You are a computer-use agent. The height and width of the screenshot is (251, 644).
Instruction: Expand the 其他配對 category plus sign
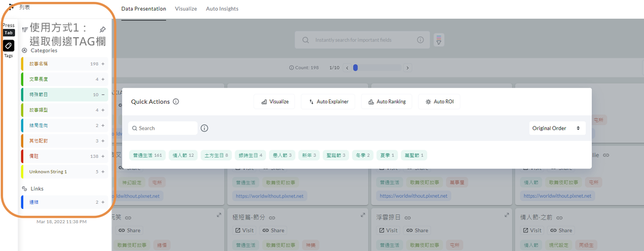103,141
